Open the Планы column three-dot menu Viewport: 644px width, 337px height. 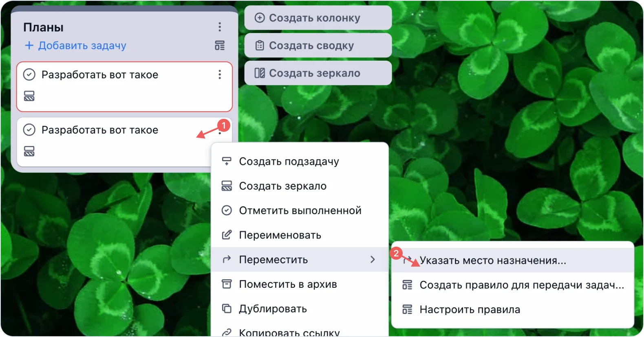pyautogui.click(x=220, y=27)
